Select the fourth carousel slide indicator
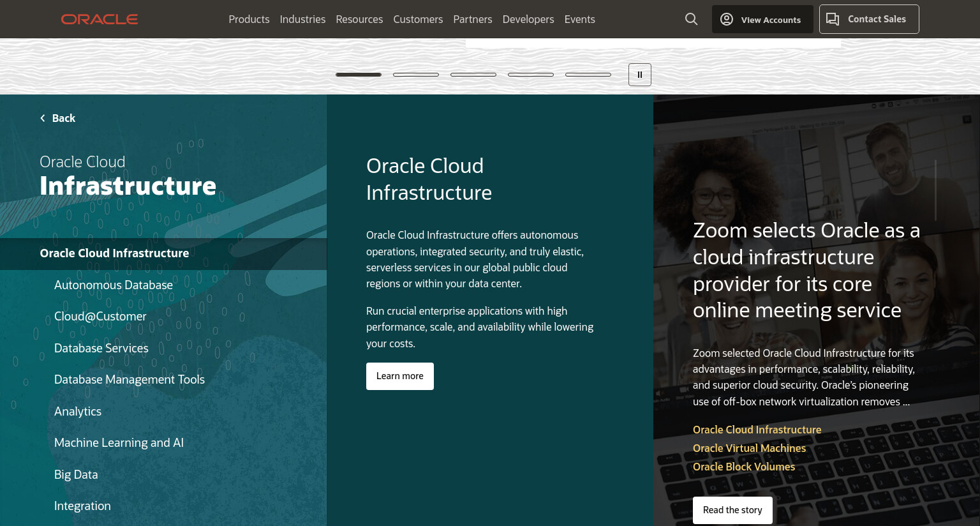This screenshot has width=980, height=526. click(531, 75)
